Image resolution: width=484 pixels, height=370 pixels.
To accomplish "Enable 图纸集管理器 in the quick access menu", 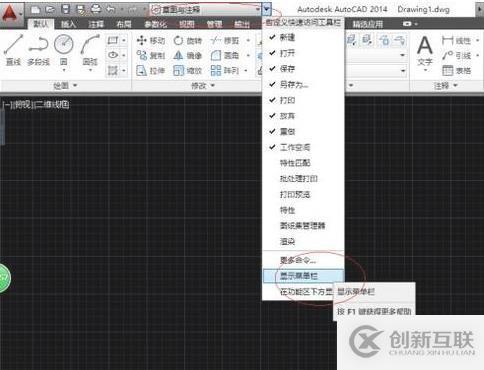I will (x=303, y=226).
